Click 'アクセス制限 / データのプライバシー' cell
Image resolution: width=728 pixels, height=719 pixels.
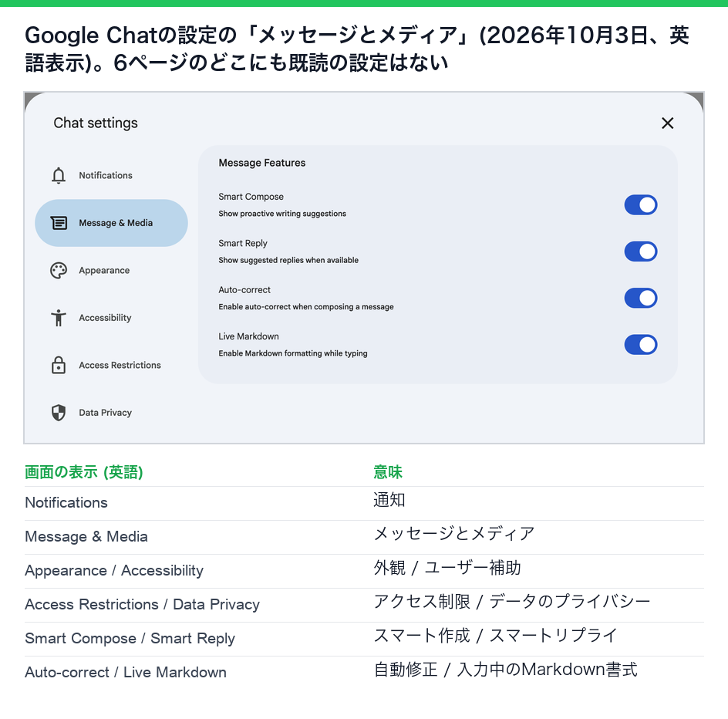[x=511, y=602]
